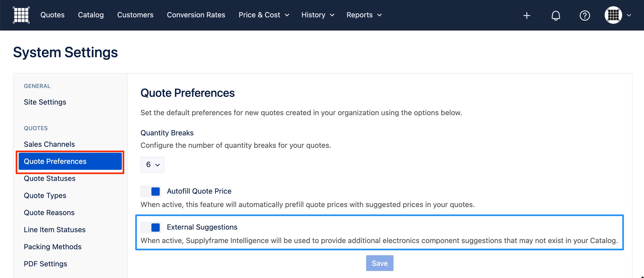This screenshot has height=278, width=644.
Task: Click the System Settings heading
Action: (x=65, y=52)
